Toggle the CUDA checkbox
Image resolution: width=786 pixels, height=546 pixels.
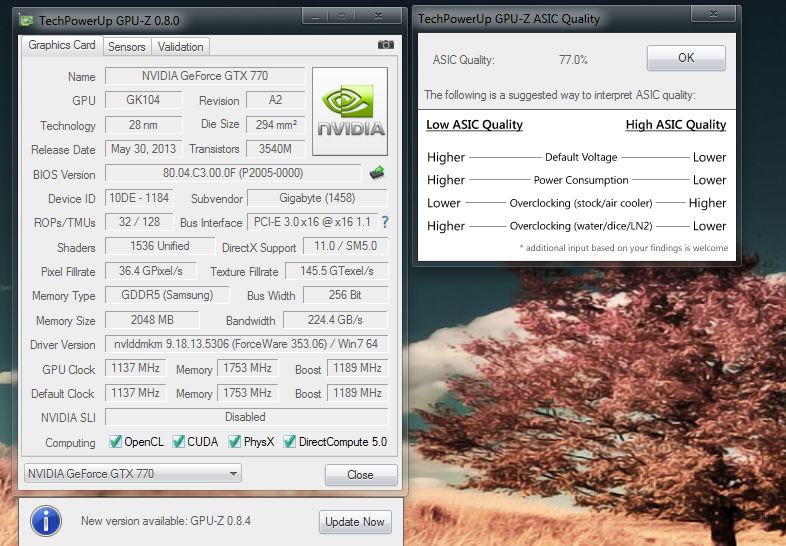178,442
